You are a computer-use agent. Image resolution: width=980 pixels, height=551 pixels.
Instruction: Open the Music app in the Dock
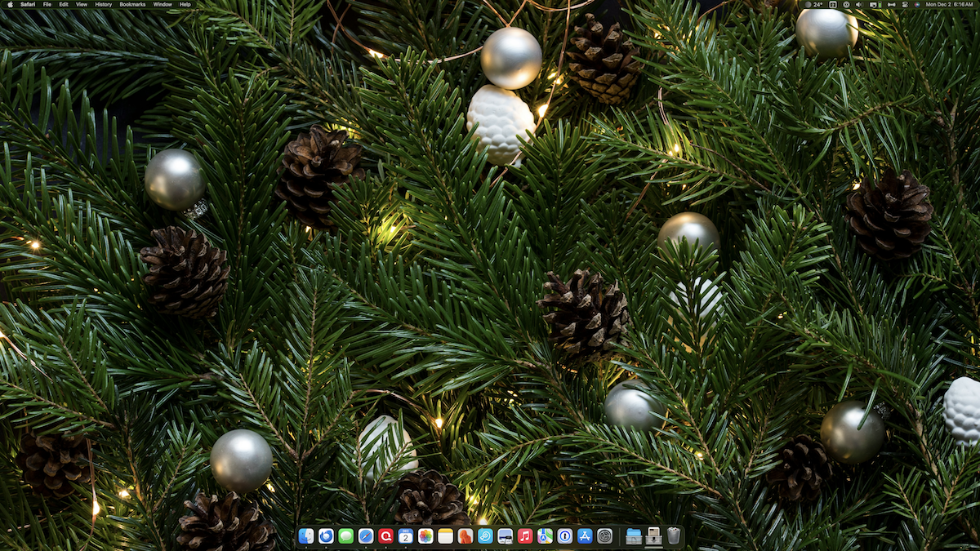(525, 536)
